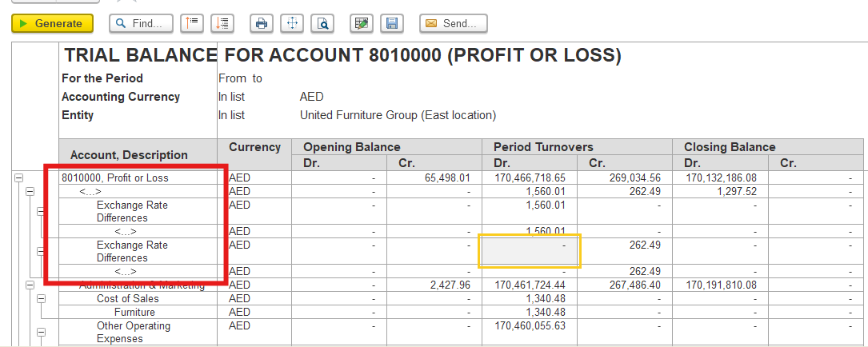Open print preview with magnifier icon
This screenshot has height=347, width=868.
point(322,24)
